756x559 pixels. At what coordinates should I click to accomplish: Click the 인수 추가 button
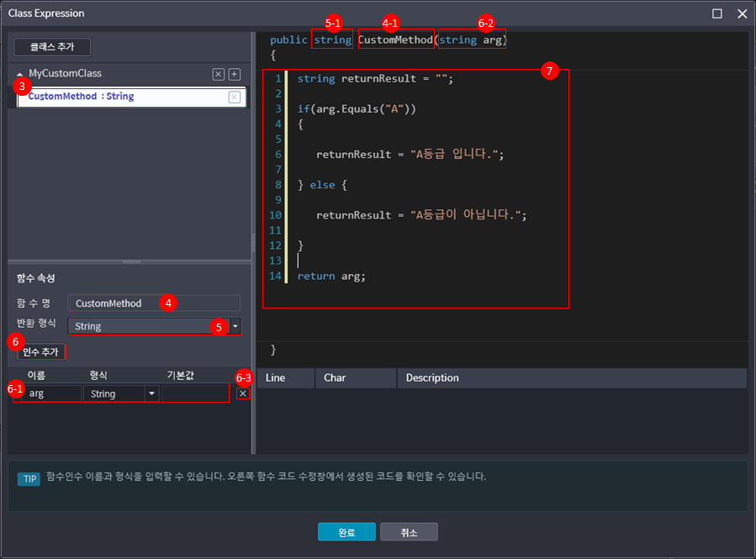pyautogui.click(x=40, y=351)
